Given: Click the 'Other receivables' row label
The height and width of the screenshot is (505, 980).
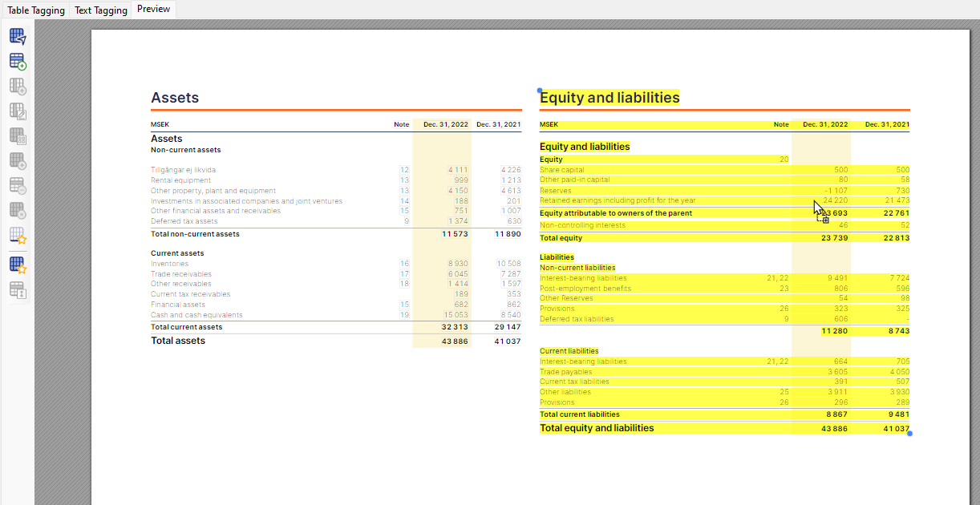Looking at the screenshot, I should [x=181, y=284].
